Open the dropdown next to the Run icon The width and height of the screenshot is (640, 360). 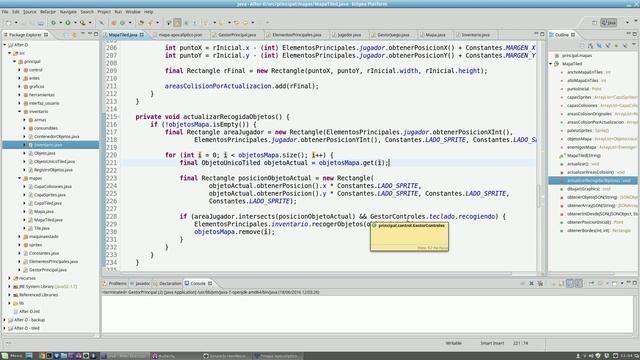pos(75,23)
